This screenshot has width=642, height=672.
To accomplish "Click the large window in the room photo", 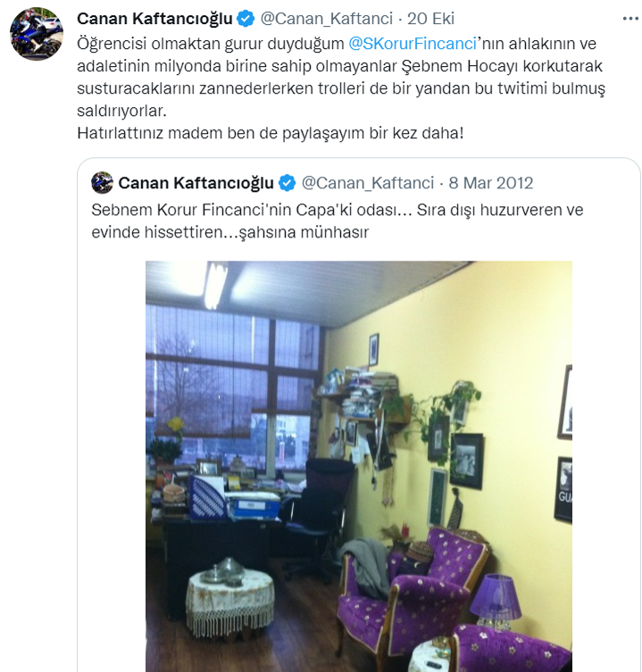I will pyautogui.click(x=233, y=390).
